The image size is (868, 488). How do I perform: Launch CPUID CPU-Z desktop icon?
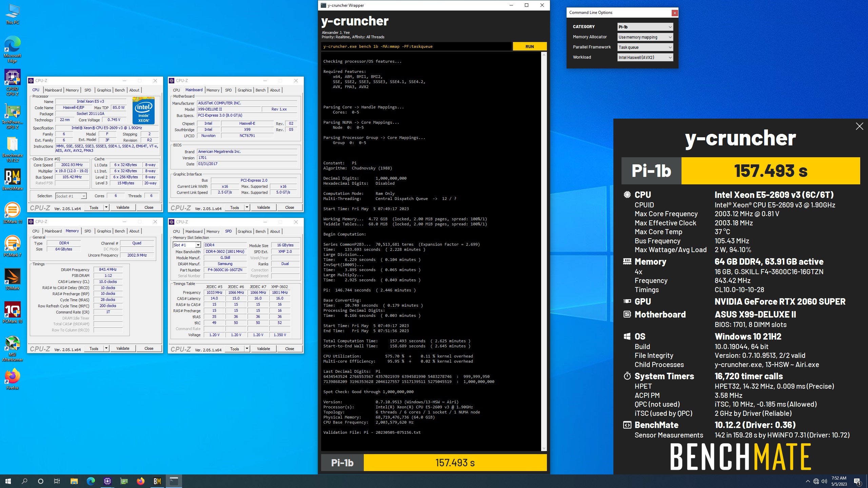click(13, 82)
